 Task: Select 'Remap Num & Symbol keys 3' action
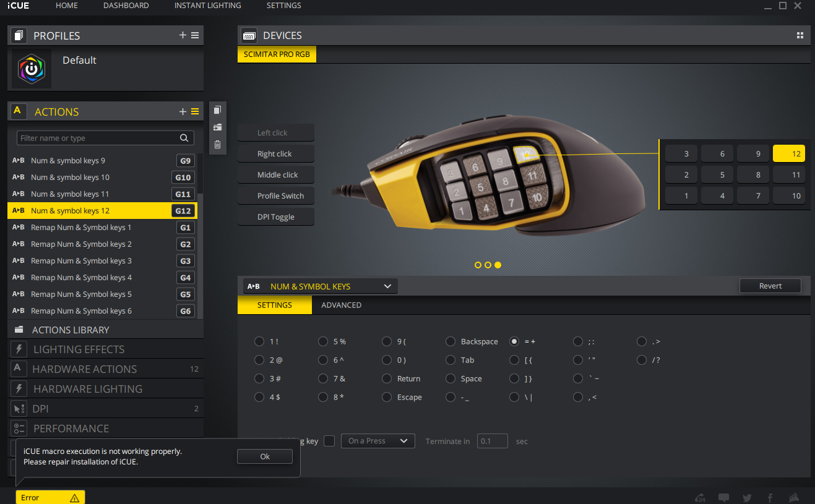[103, 260]
